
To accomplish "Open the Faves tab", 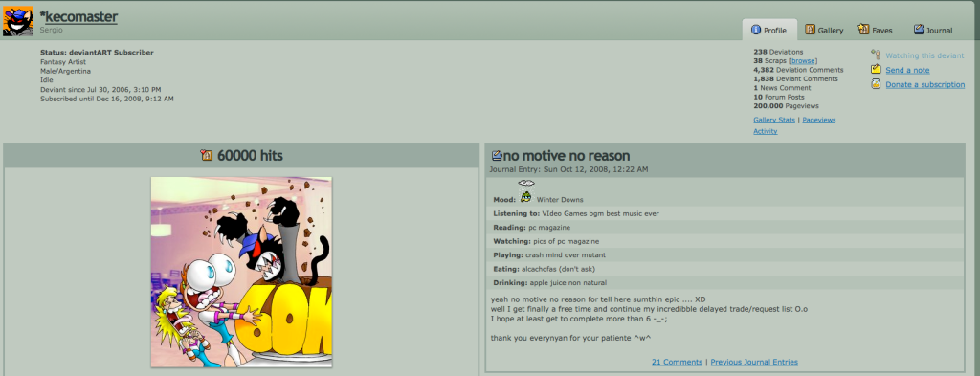I will [x=875, y=30].
